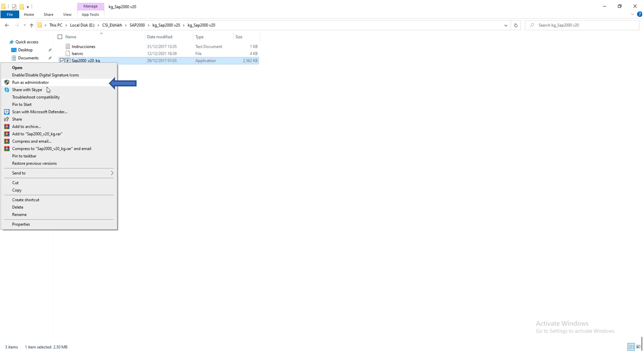Open the App Tools ribbon tab
This screenshot has width=644, height=355.
tap(90, 14)
